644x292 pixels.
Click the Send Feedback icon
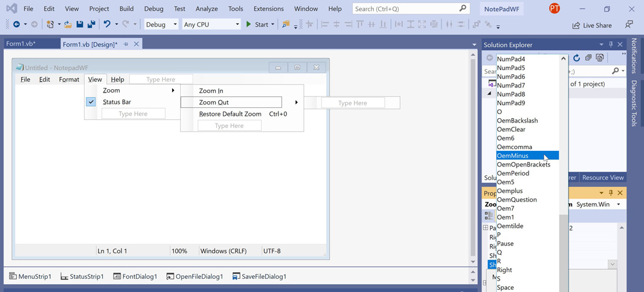tap(629, 25)
